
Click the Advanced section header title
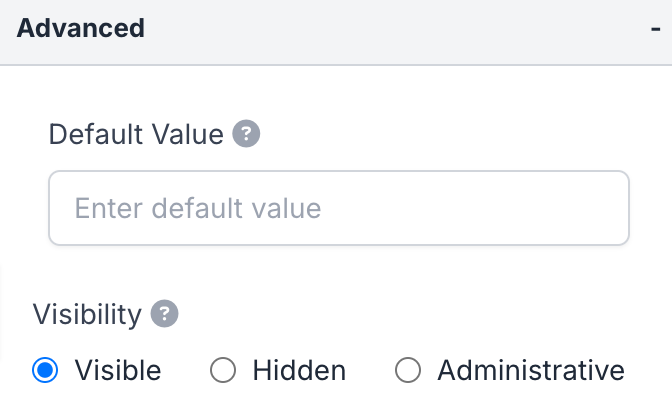point(81,28)
